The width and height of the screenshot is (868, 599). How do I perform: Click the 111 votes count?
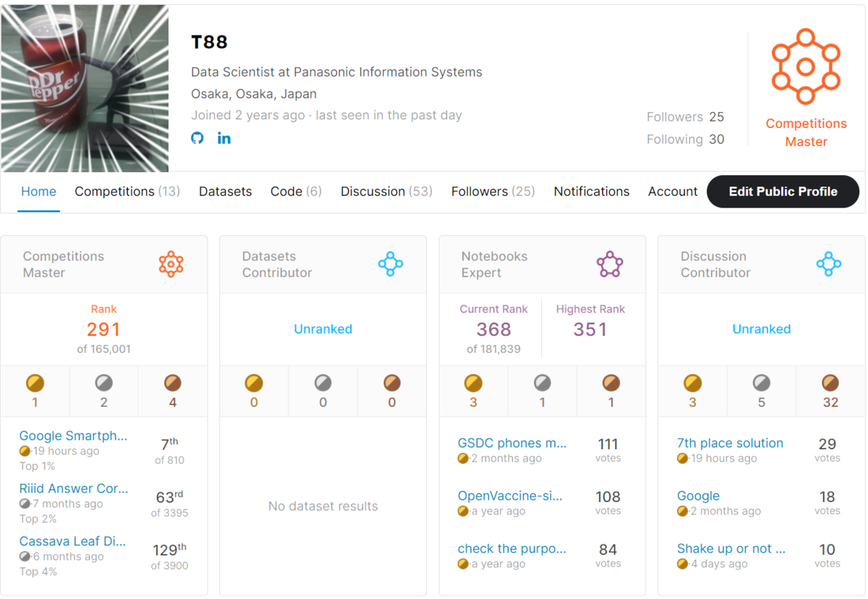point(608,449)
